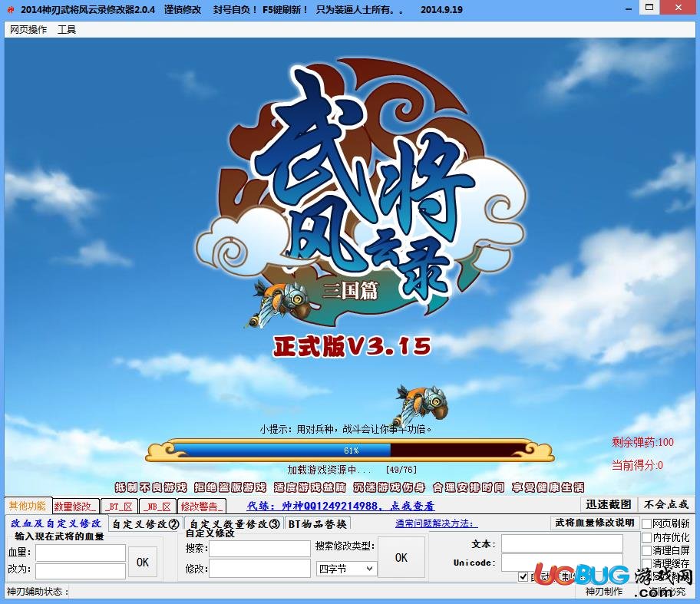The height and width of the screenshot is (604, 700).
Task: Click the 文本 input field
Action: [562, 543]
